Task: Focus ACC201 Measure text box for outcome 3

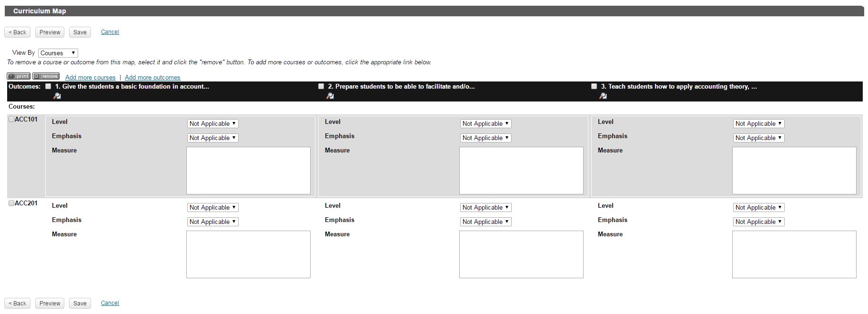Action: pos(794,254)
